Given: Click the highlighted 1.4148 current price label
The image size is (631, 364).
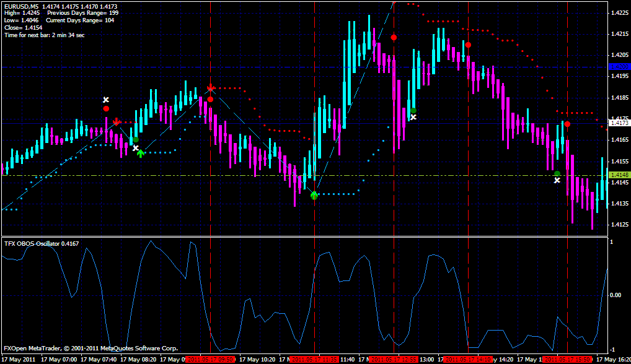Looking at the screenshot, I should point(617,175).
